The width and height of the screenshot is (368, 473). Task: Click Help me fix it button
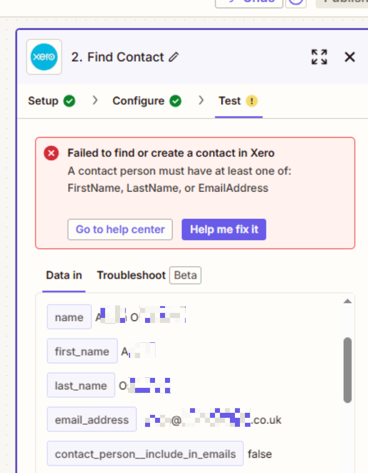[x=224, y=229]
